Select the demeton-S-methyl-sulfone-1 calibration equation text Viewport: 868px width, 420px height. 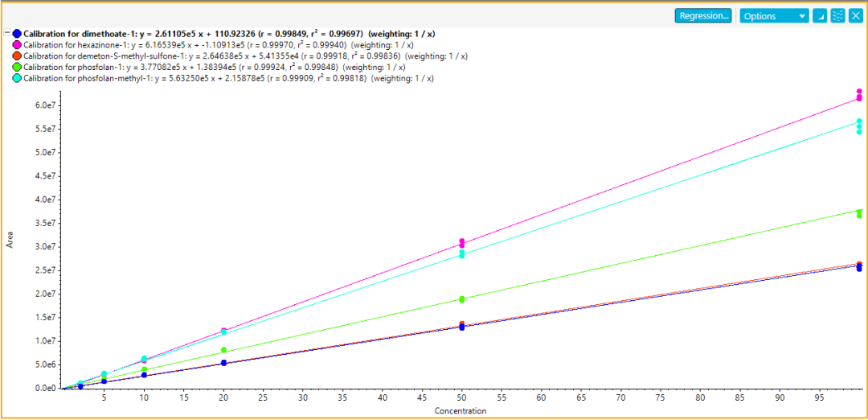[x=246, y=56]
